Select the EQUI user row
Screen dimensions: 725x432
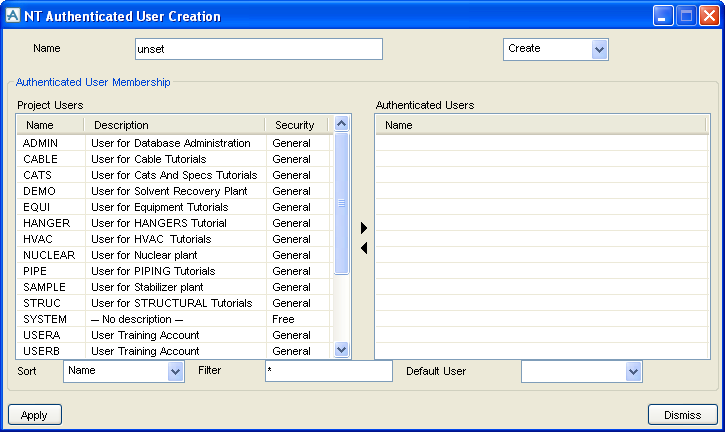point(175,207)
